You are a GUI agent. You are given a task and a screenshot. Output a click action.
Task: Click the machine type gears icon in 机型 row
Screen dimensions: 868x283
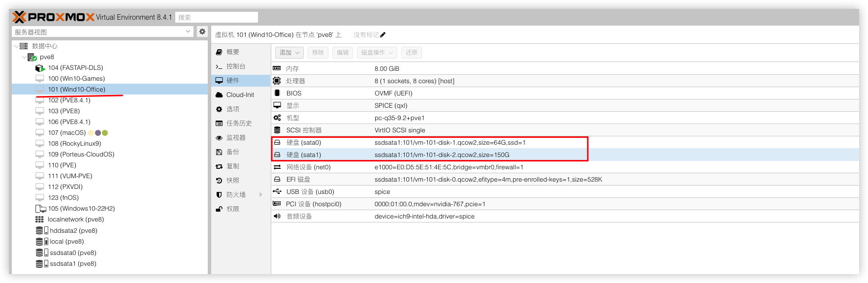[277, 118]
